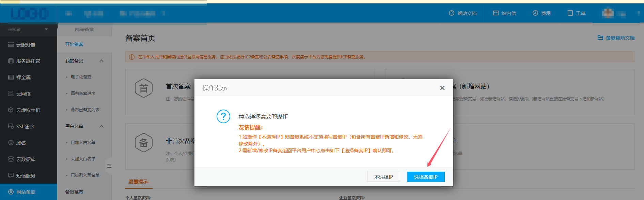Toggle the submenu collapse handle
The image size is (644, 200).
point(109,166)
